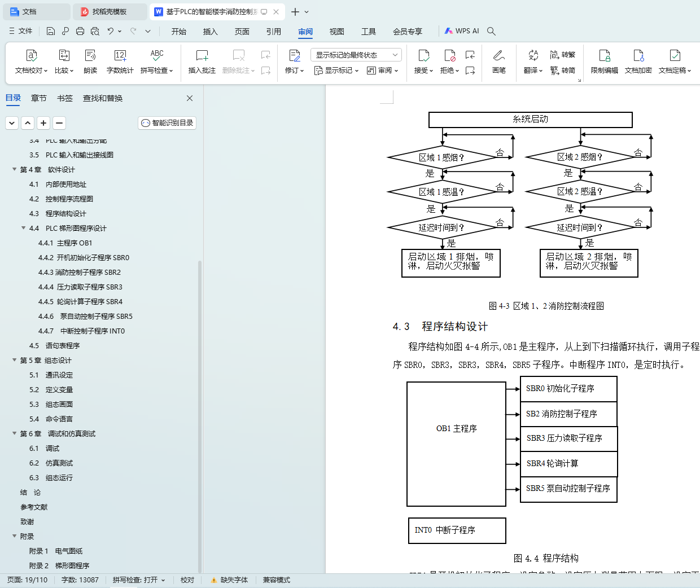Click the plus button in 目录 pane
The width and height of the screenshot is (700, 588).
[43, 123]
